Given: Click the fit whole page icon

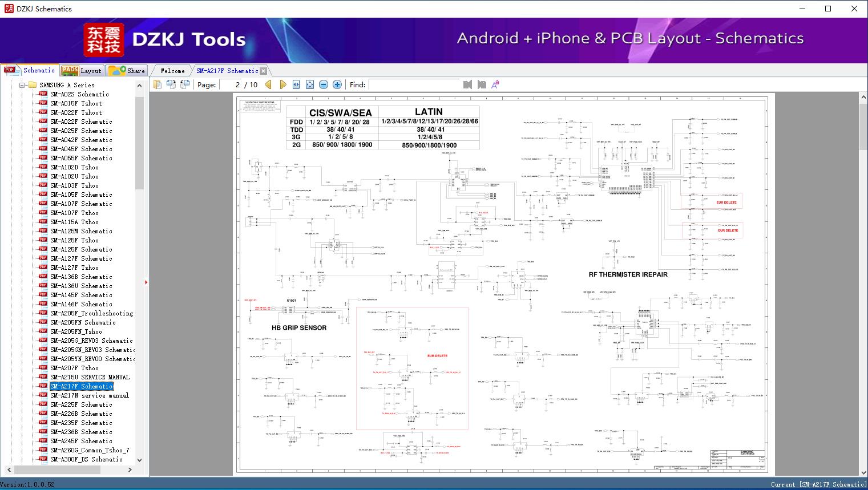Looking at the screenshot, I should (x=310, y=84).
